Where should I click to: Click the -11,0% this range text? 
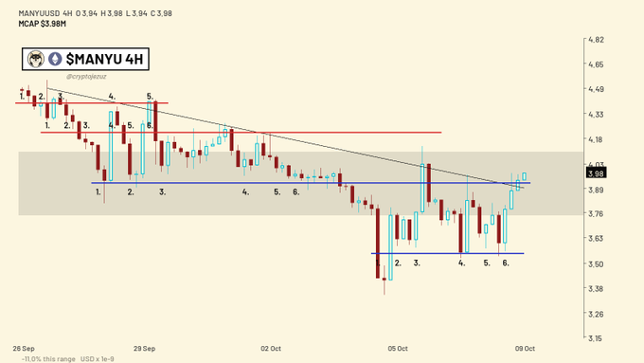point(48,359)
